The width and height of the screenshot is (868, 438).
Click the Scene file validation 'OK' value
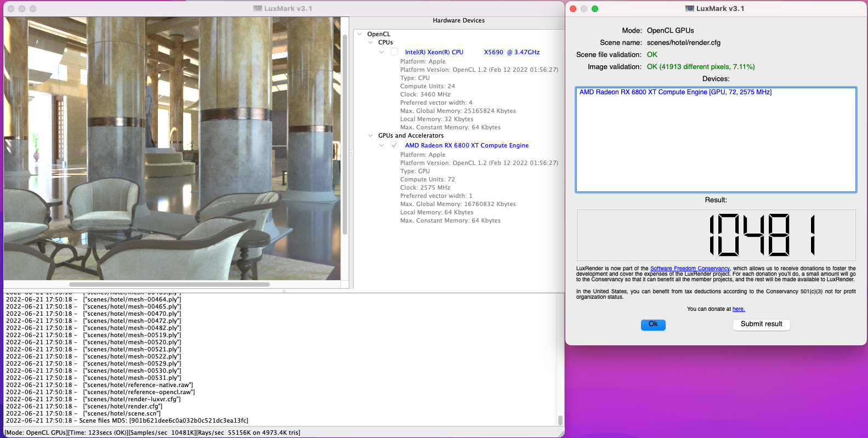(x=652, y=55)
